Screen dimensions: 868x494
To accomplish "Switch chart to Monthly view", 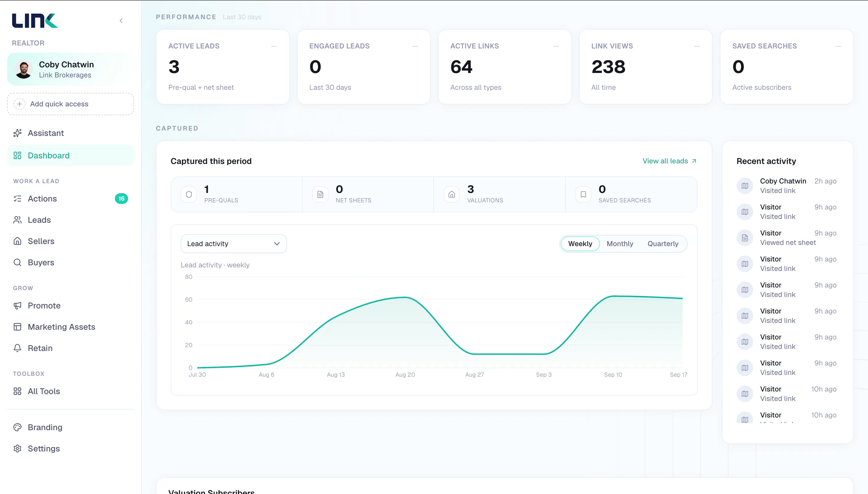I will [620, 244].
